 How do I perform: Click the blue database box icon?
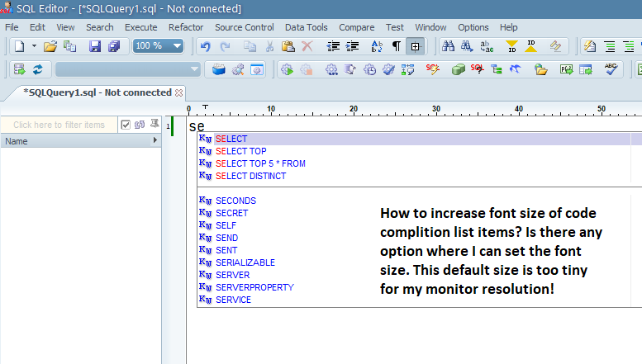point(219,69)
